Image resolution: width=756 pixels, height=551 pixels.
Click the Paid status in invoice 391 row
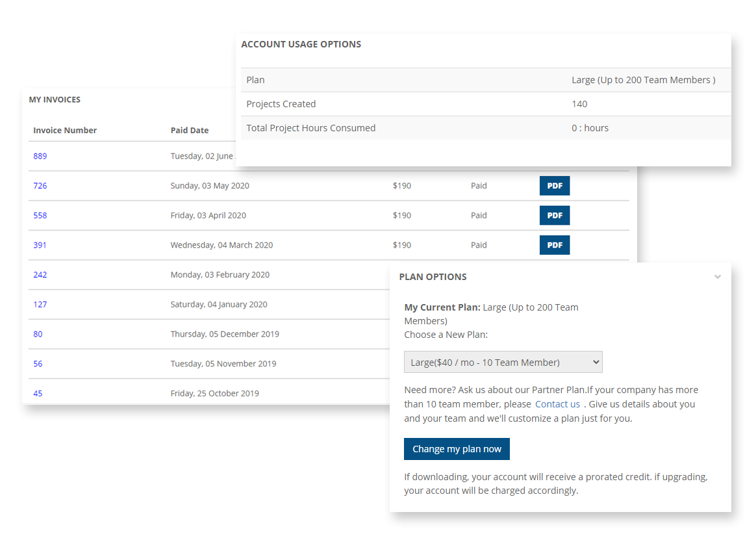(479, 245)
